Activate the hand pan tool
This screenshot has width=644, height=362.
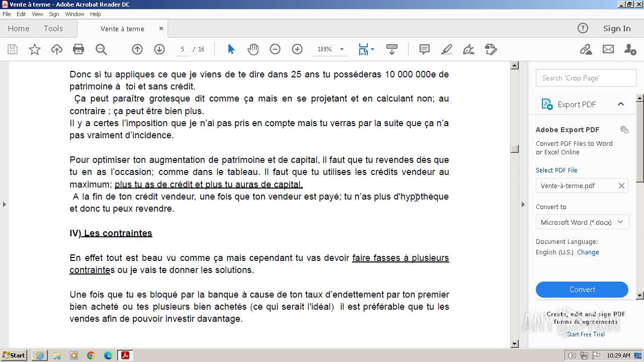tap(253, 49)
